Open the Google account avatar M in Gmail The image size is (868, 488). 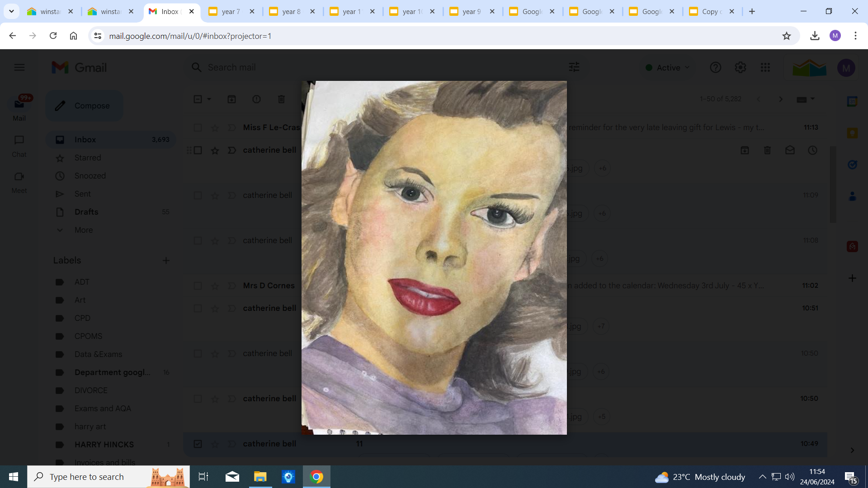point(846,68)
